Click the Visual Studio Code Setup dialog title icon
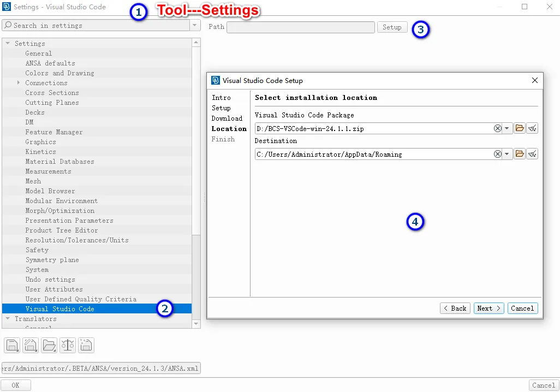The image size is (560, 392). point(216,80)
